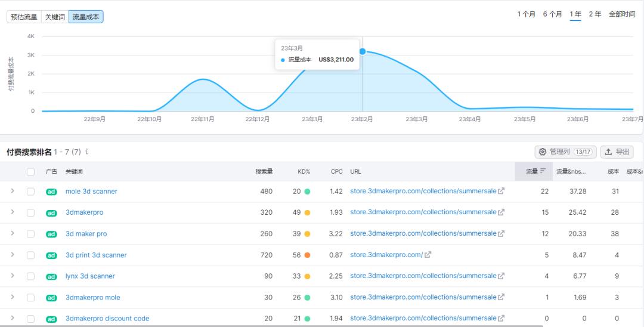Open the lynx 3d scanner keyword link
644x327 pixels.
tap(90, 276)
